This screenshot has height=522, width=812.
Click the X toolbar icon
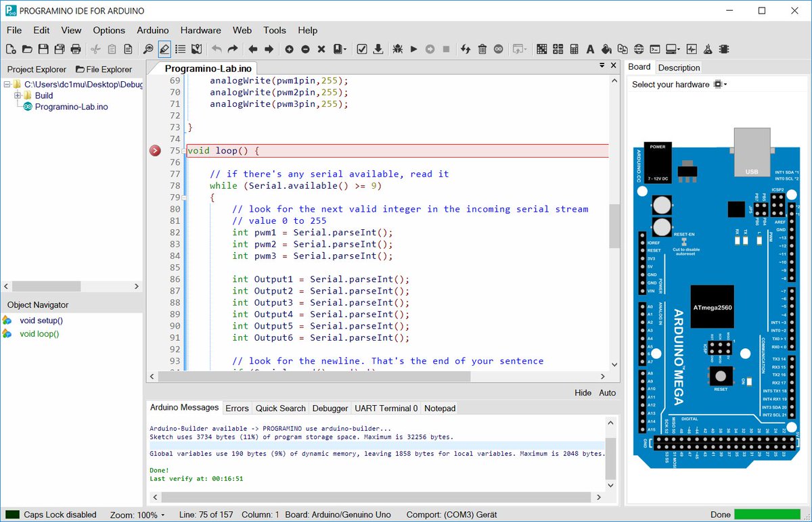click(x=321, y=49)
